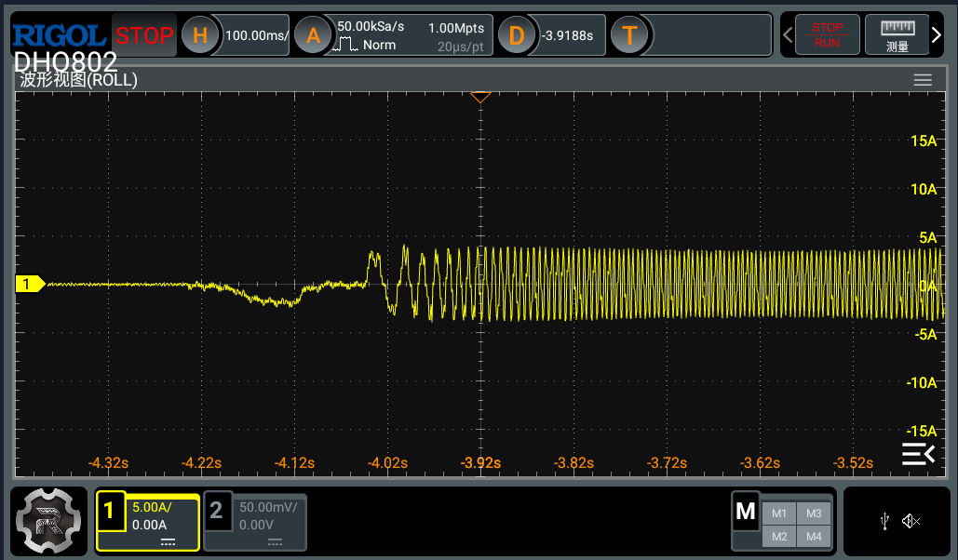
Task: Click the 10A vertical scale label
Action: point(924,190)
